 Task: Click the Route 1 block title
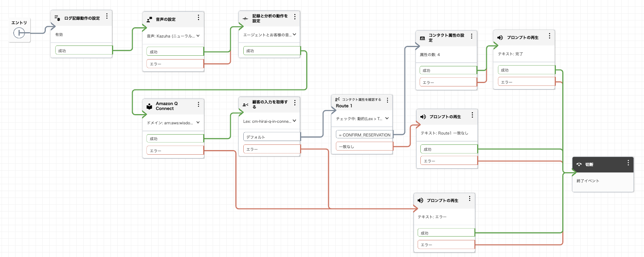pos(344,106)
